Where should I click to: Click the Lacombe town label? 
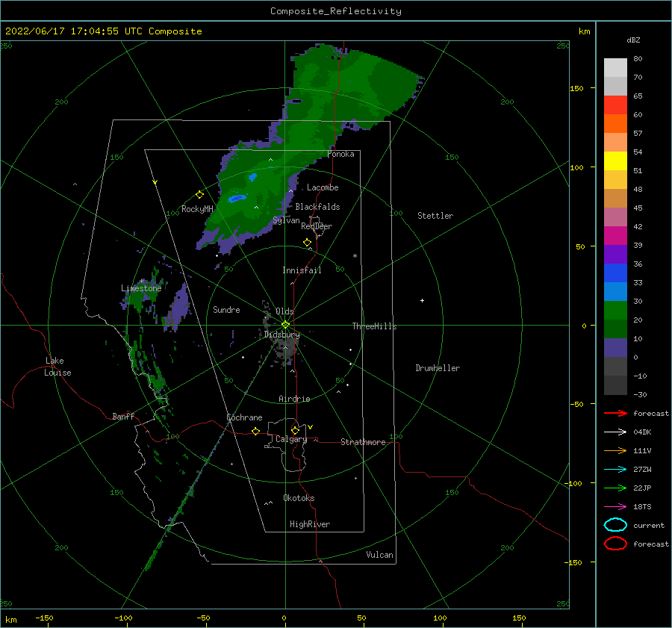click(323, 187)
